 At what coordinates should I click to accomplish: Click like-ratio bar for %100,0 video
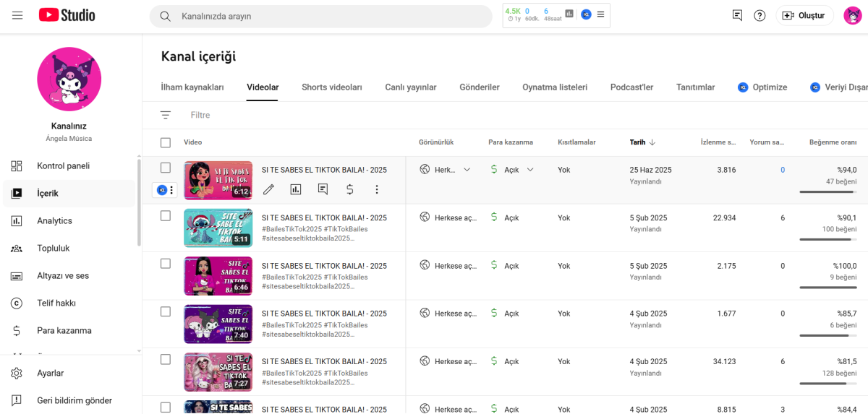click(828, 288)
